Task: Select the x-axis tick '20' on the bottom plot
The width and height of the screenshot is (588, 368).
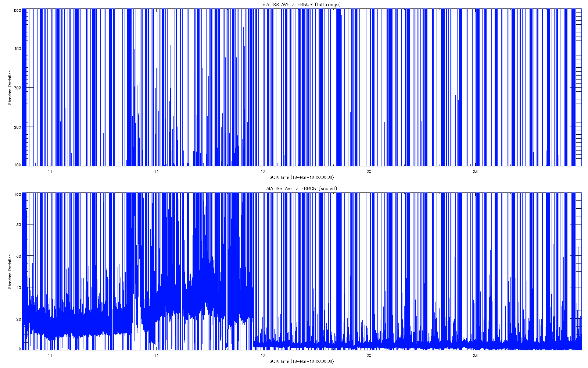Action: coord(369,355)
